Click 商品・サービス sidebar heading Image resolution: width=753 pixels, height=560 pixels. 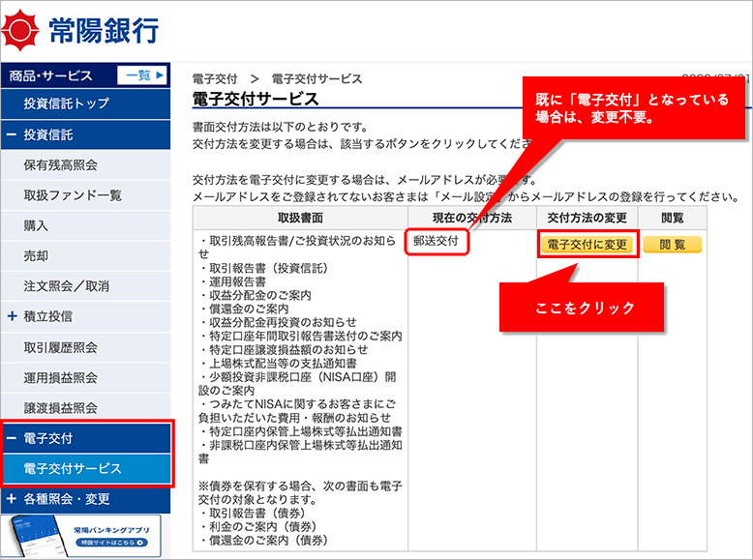click(x=51, y=75)
